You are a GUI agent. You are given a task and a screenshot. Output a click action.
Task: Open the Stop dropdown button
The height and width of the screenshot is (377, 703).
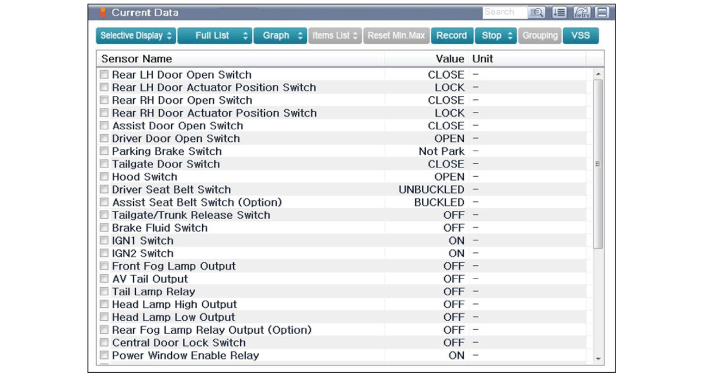pyautogui.click(x=496, y=36)
